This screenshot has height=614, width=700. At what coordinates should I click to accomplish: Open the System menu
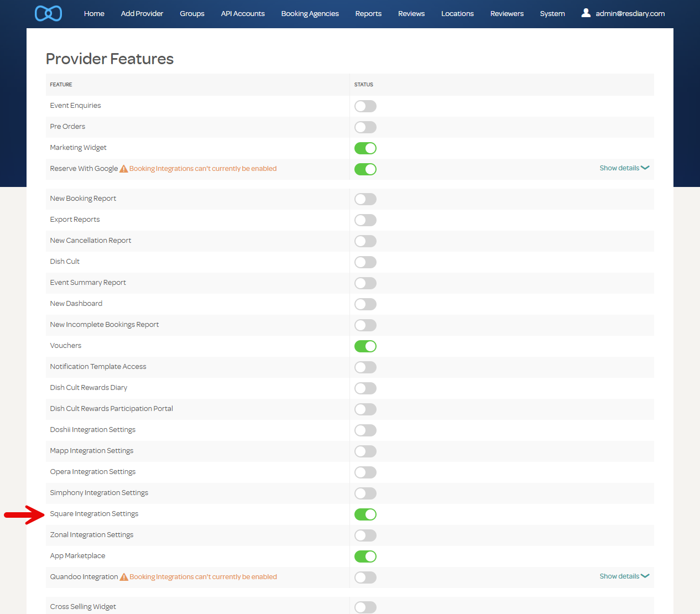[552, 13]
